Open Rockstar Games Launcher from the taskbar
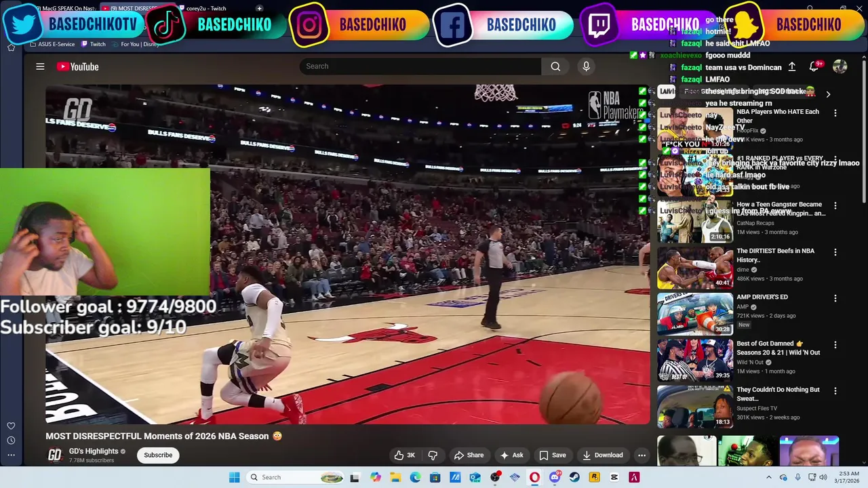The height and width of the screenshot is (488, 868). [x=594, y=477]
